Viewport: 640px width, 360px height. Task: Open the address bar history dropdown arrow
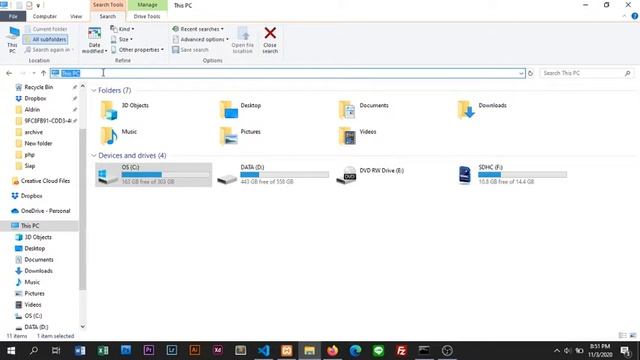pyautogui.click(x=521, y=73)
